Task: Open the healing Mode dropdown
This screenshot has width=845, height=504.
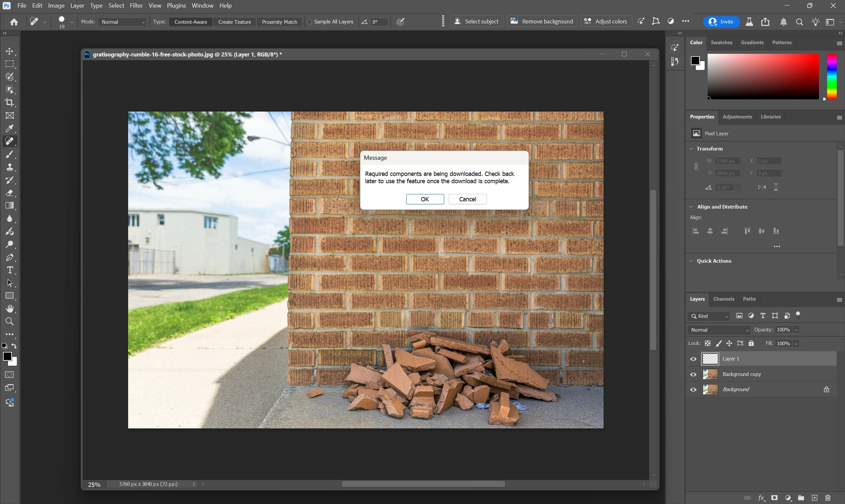Action: [x=122, y=22]
